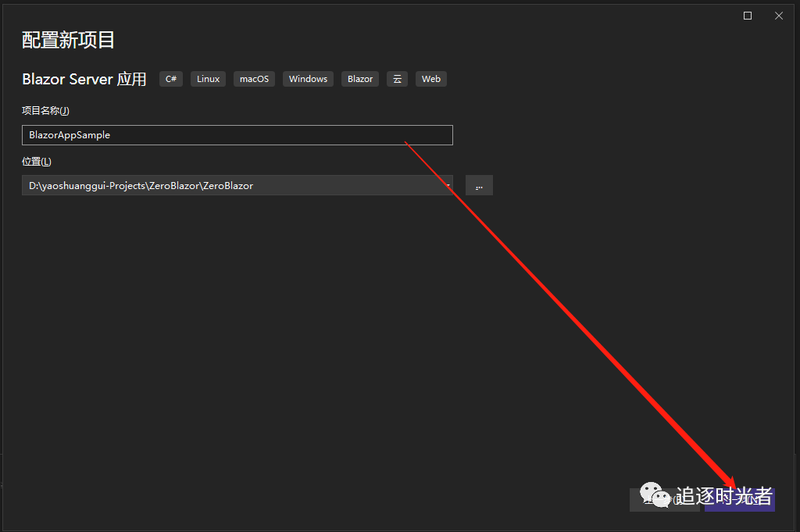This screenshot has height=532, width=800.
Task: Click the 位置(L) label
Action: pyautogui.click(x=37, y=162)
